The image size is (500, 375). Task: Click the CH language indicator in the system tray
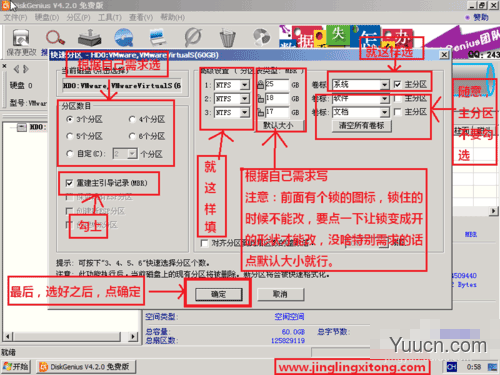tap(452, 367)
